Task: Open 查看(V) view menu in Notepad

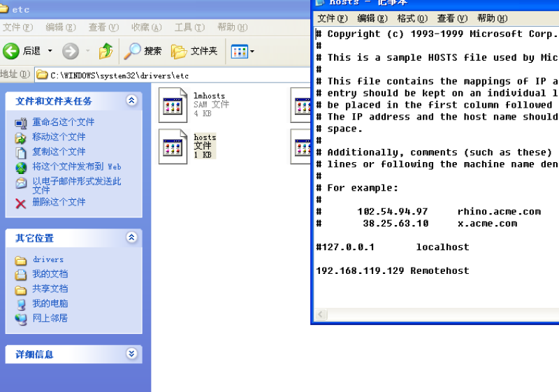Action: [x=452, y=18]
